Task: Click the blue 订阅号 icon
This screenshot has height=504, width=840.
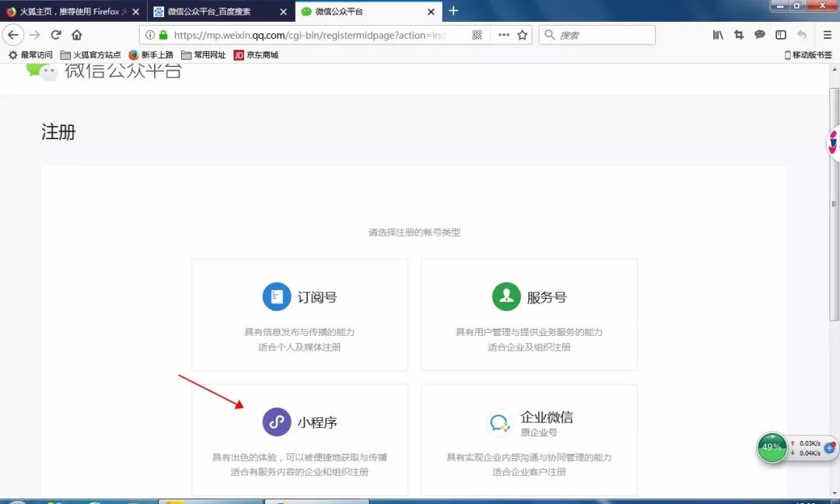Action: click(276, 297)
